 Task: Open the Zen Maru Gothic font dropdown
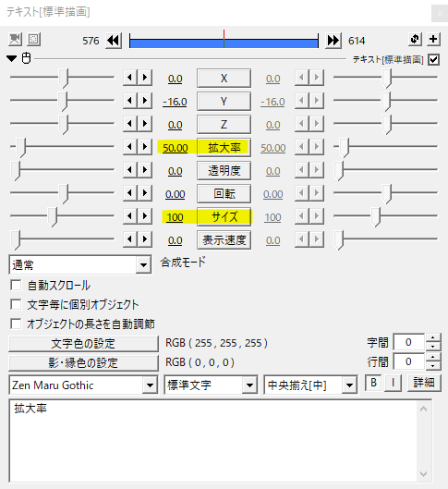click(x=83, y=385)
